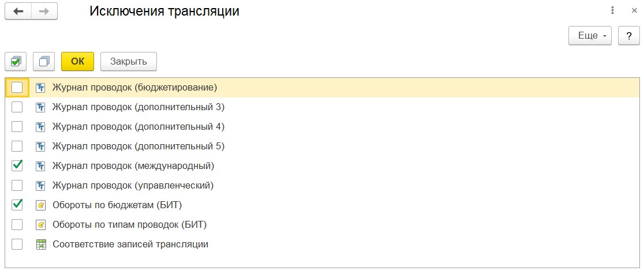
Task: Uncheck Обороты по бюджетам (БИТ)
Action: coord(17,205)
